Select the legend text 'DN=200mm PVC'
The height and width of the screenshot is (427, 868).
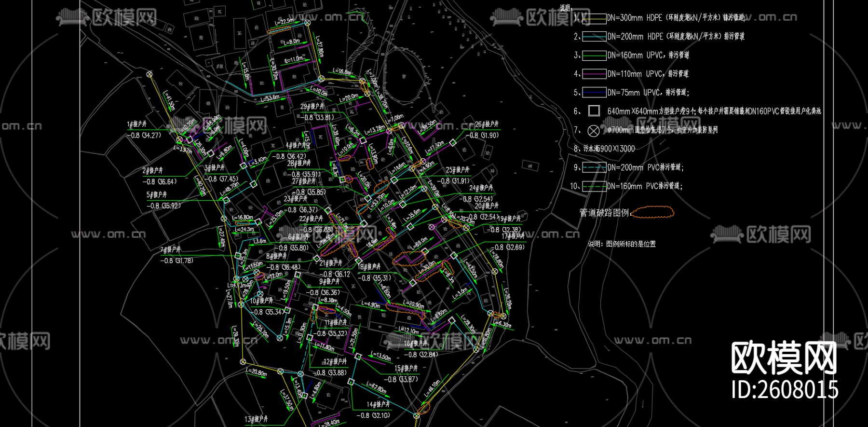point(646,167)
